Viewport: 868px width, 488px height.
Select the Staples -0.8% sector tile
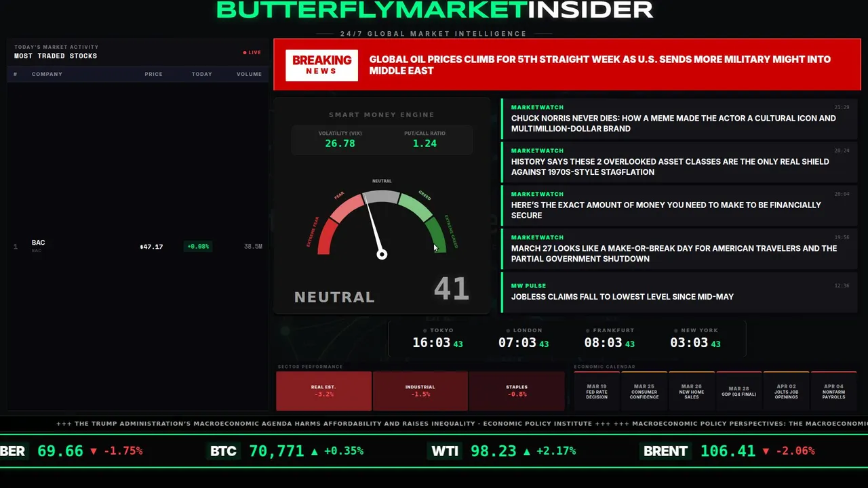click(517, 391)
